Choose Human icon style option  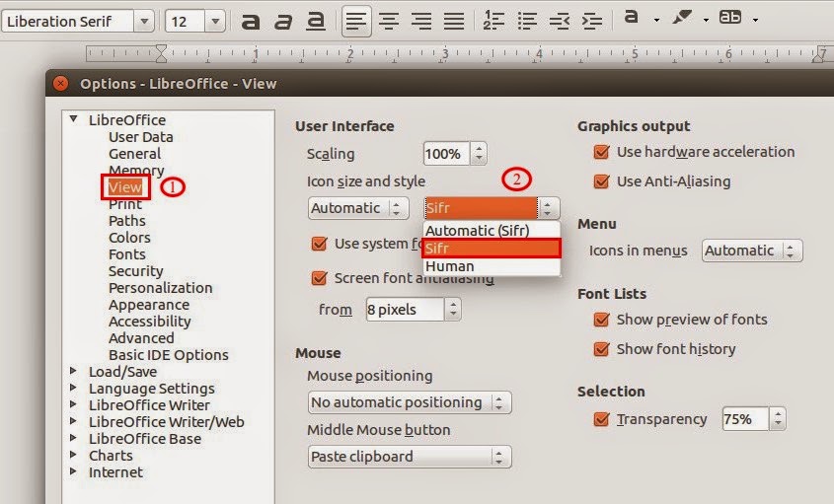(492, 266)
